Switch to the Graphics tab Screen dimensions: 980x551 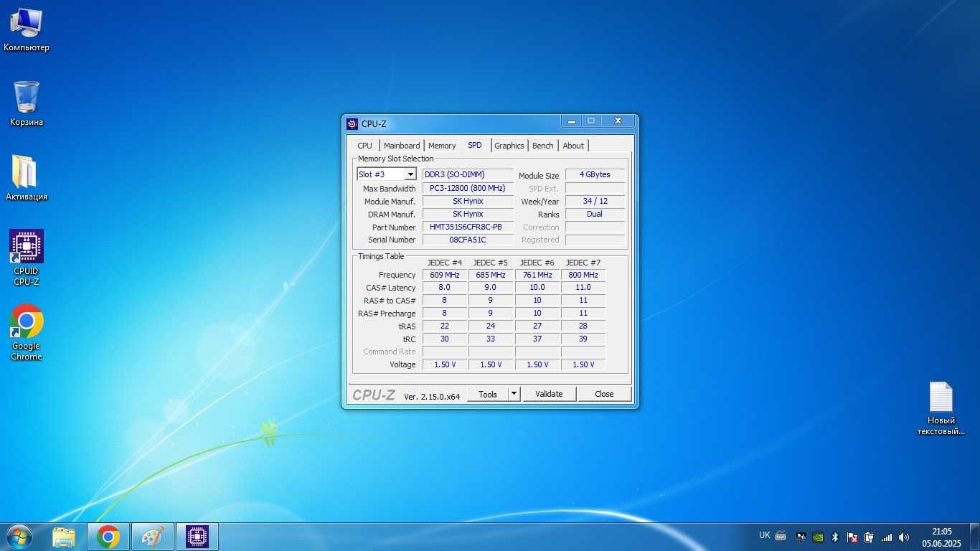pyautogui.click(x=509, y=146)
